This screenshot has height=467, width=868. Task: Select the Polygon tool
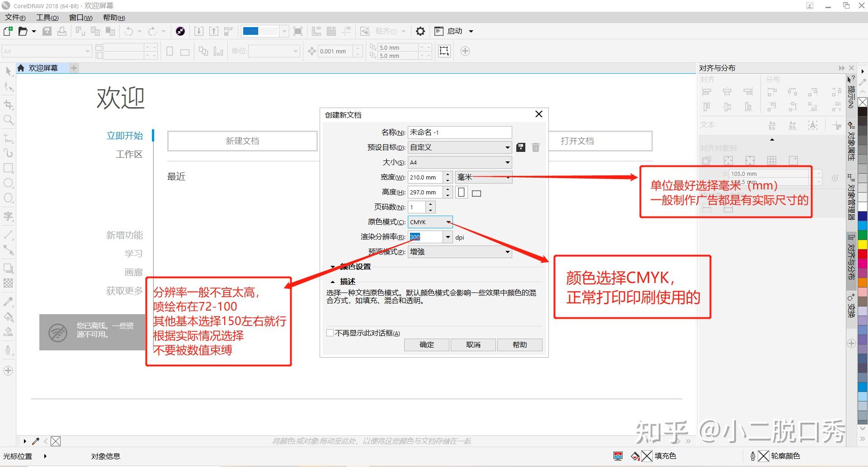tap(8, 198)
